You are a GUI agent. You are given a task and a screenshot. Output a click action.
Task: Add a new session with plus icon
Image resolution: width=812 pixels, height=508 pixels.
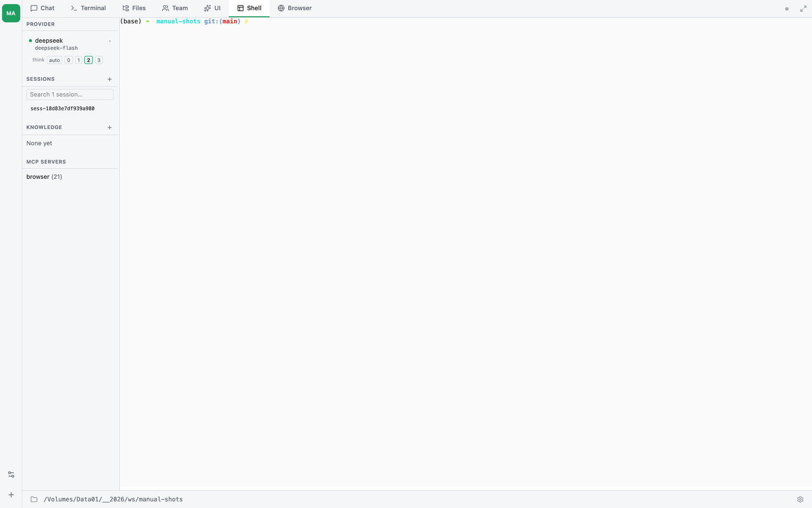pyautogui.click(x=110, y=79)
